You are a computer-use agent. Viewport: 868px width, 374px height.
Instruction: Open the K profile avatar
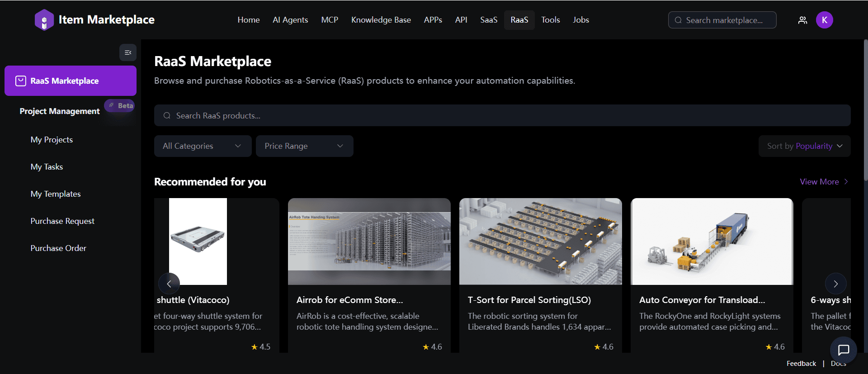click(x=825, y=20)
